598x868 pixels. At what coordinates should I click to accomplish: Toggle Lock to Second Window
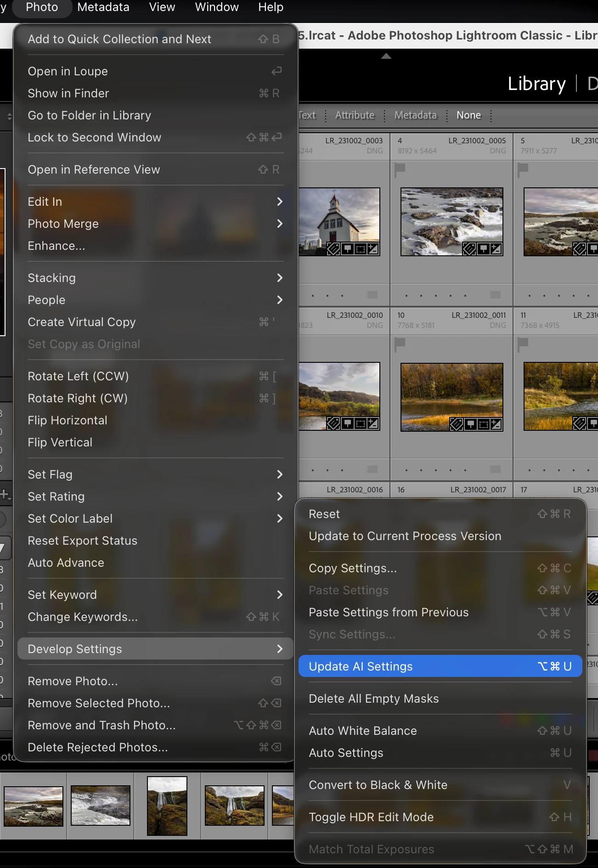tap(155, 137)
